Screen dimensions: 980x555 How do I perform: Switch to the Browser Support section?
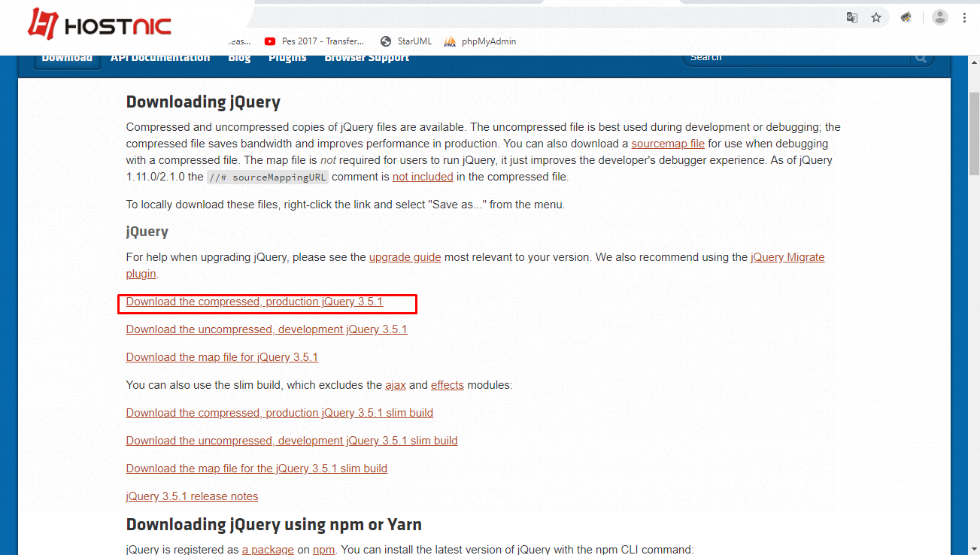(366, 56)
